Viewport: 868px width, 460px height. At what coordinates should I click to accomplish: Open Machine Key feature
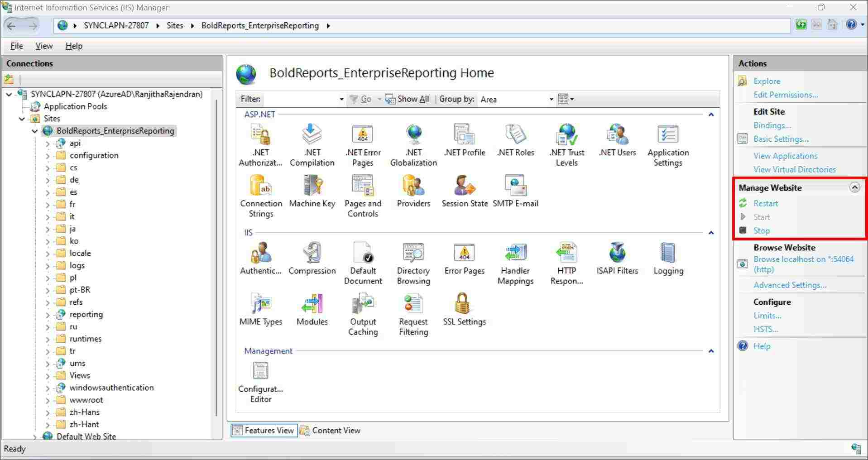(312, 192)
